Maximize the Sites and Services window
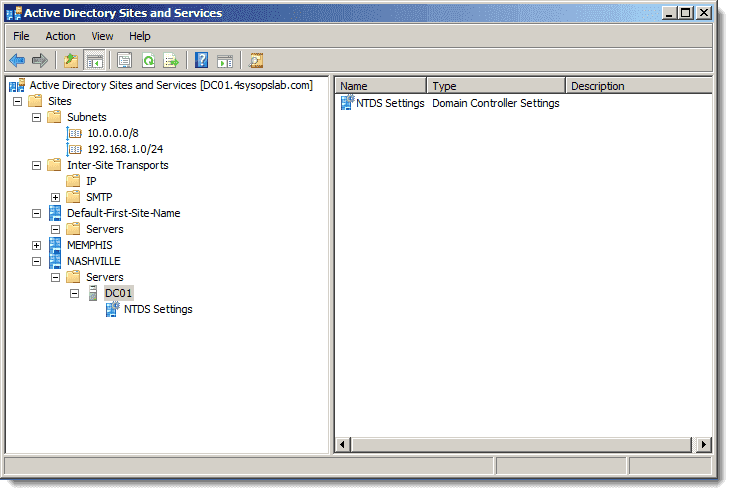Image resolution: width=733 pixels, height=495 pixels. pos(686,13)
